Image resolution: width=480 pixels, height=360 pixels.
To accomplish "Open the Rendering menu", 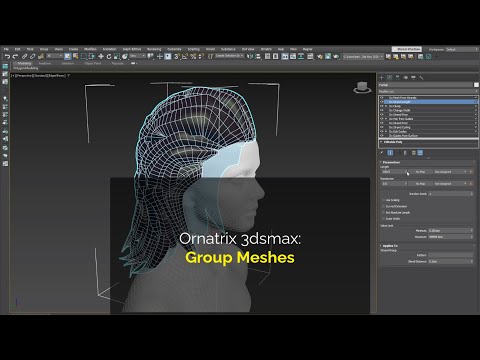I will tap(154, 49).
